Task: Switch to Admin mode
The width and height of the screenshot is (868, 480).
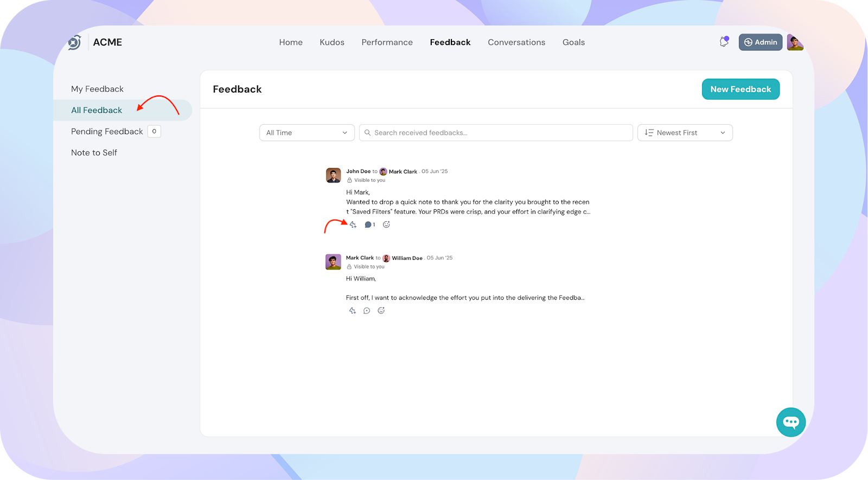Action: (760, 42)
